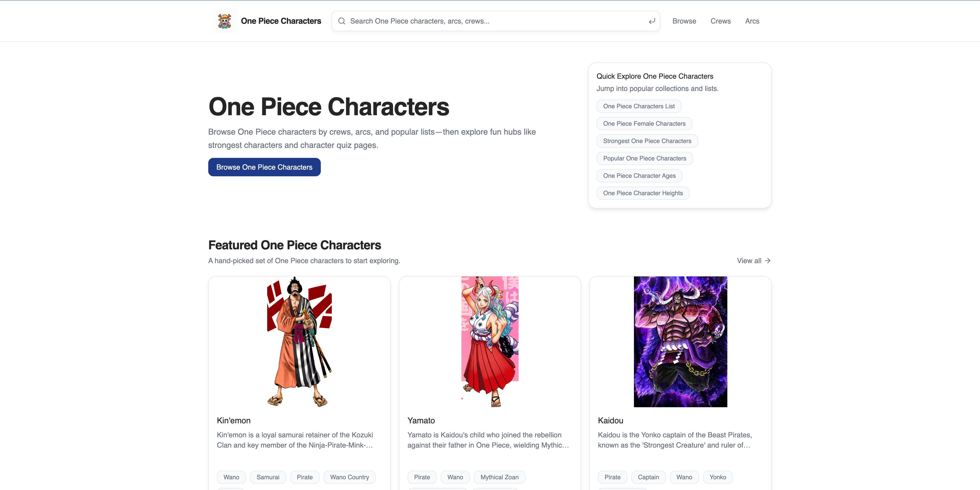980x490 pixels.
Task: Click Kaidou's character portrait image
Action: [680, 342]
